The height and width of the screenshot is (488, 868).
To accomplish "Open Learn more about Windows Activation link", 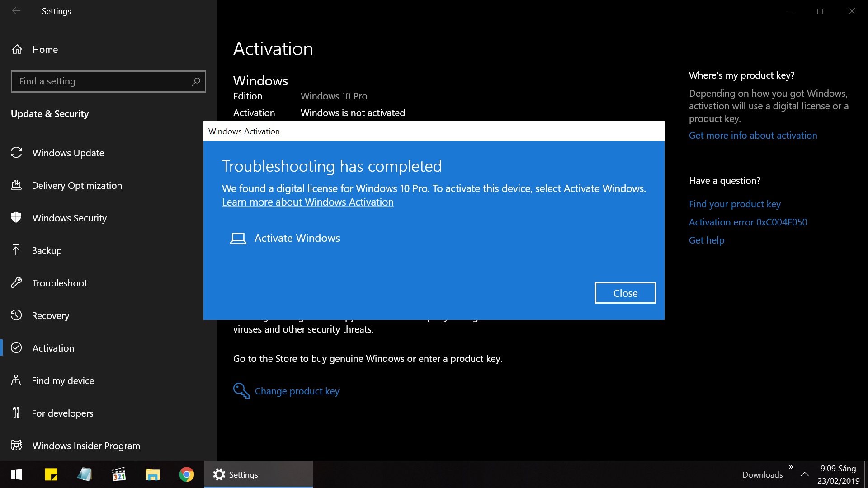I will point(308,202).
